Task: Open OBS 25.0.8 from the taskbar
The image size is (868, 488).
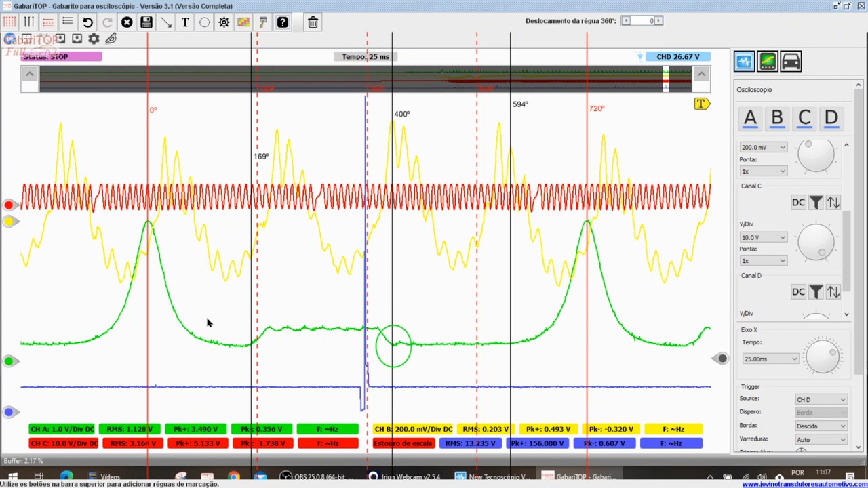Action: pyautogui.click(x=317, y=476)
